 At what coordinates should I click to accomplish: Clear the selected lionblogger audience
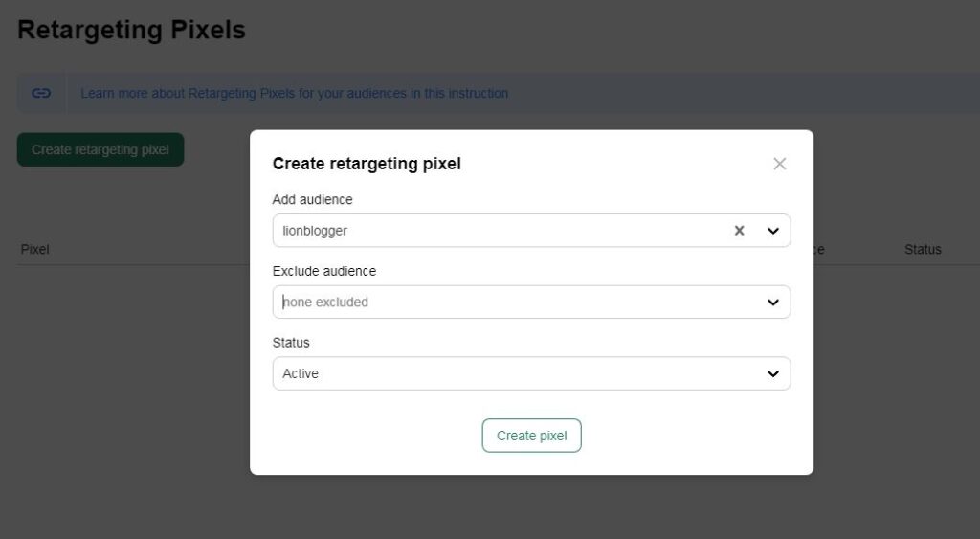pyautogui.click(x=739, y=231)
